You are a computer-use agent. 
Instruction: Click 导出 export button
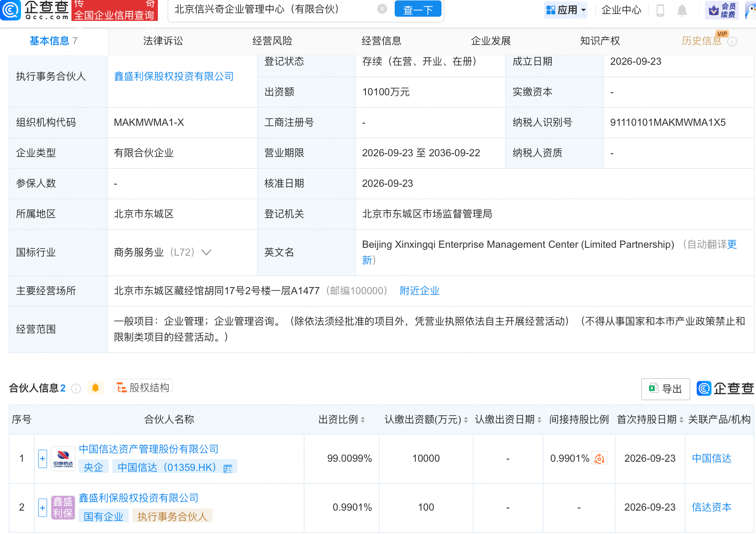[x=665, y=389]
